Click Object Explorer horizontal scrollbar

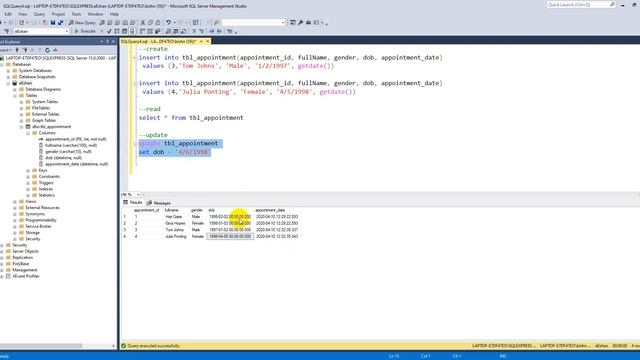click(x=41, y=346)
